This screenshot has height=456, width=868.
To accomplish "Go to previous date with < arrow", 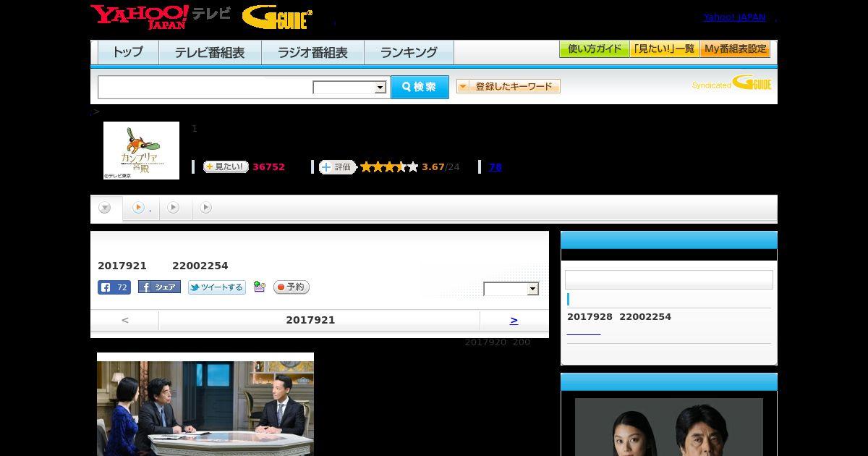I will click(125, 320).
